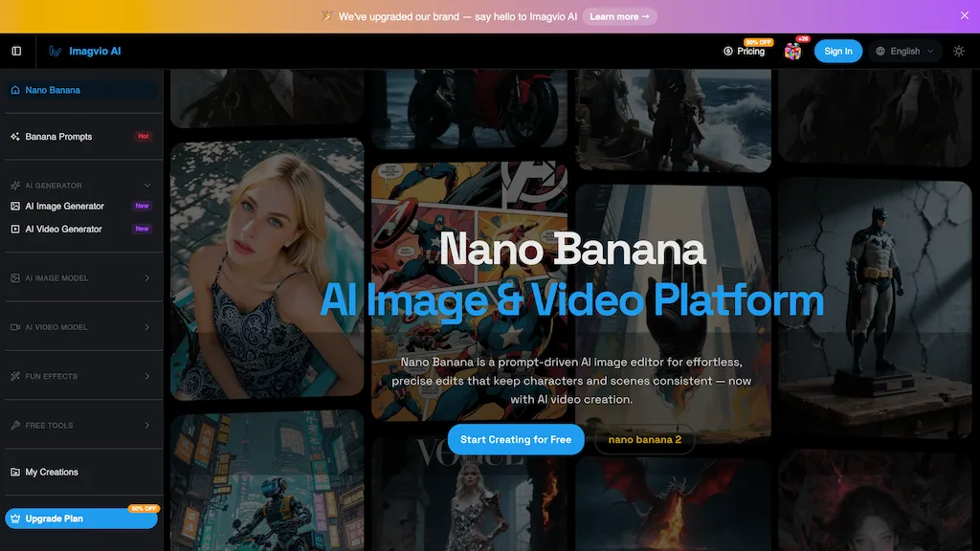
Task: Click the AI Image Model section icon
Action: coord(15,278)
